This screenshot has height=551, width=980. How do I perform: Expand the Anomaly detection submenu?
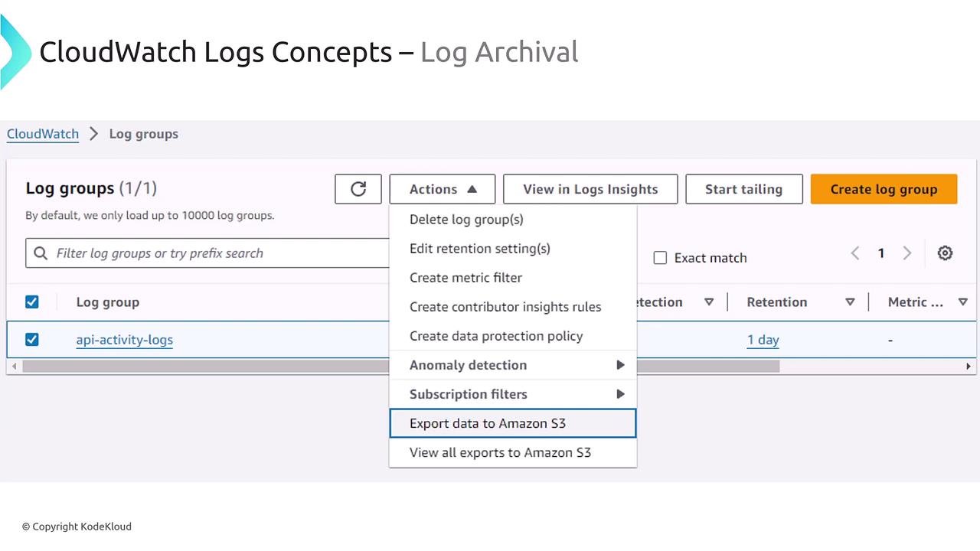tap(512, 365)
